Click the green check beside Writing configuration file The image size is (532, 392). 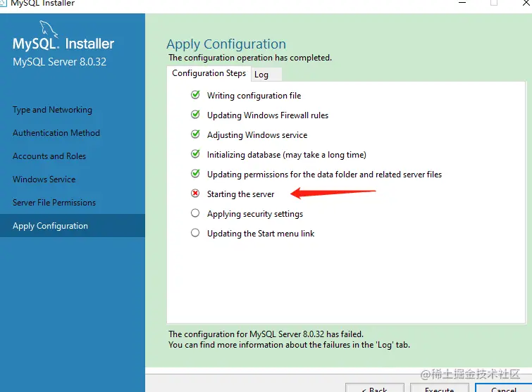[x=195, y=95]
